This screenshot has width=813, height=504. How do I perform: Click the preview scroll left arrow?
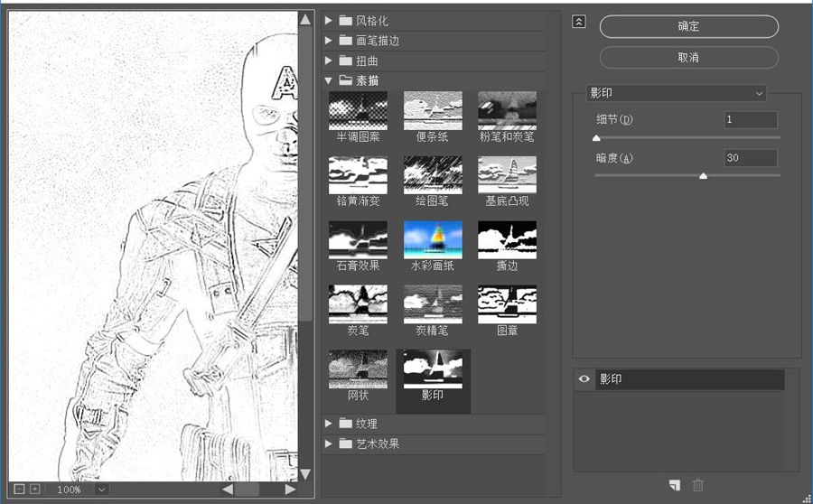228,489
